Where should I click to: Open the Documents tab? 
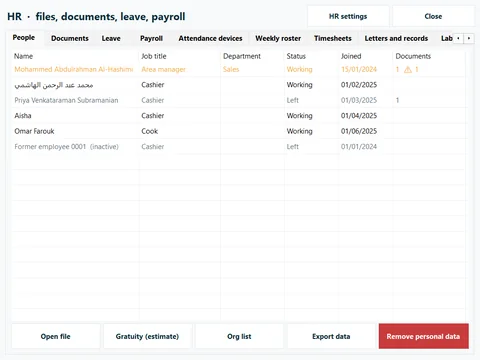click(x=70, y=38)
